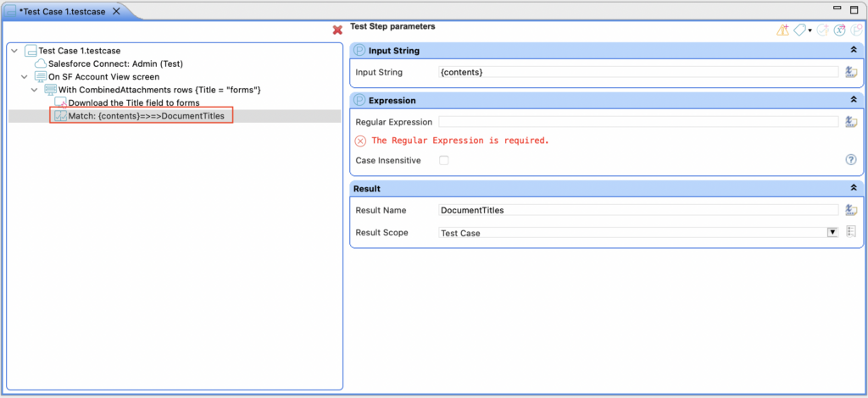The width and height of the screenshot is (868, 398).
Task: Click the Case Insensitive label
Action: click(388, 160)
